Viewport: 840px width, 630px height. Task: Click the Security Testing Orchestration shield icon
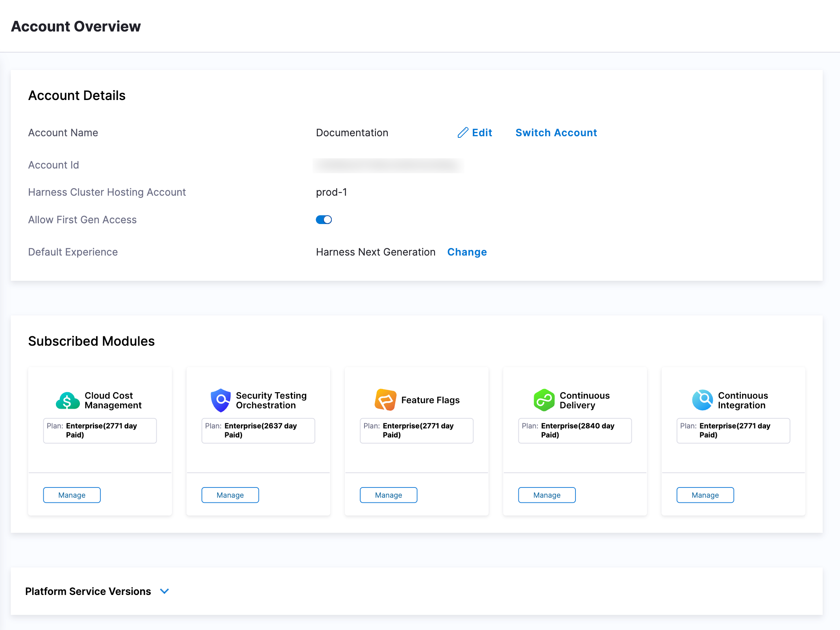(220, 400)
